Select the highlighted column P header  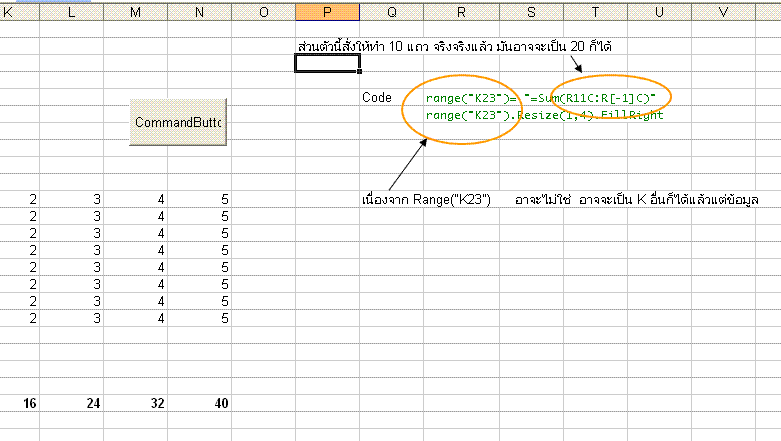click(327, 10)
